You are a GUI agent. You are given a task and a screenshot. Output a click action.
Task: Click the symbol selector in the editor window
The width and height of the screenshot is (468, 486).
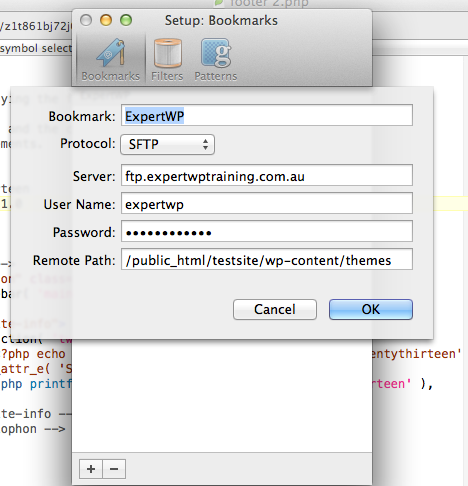click(36, 48)
